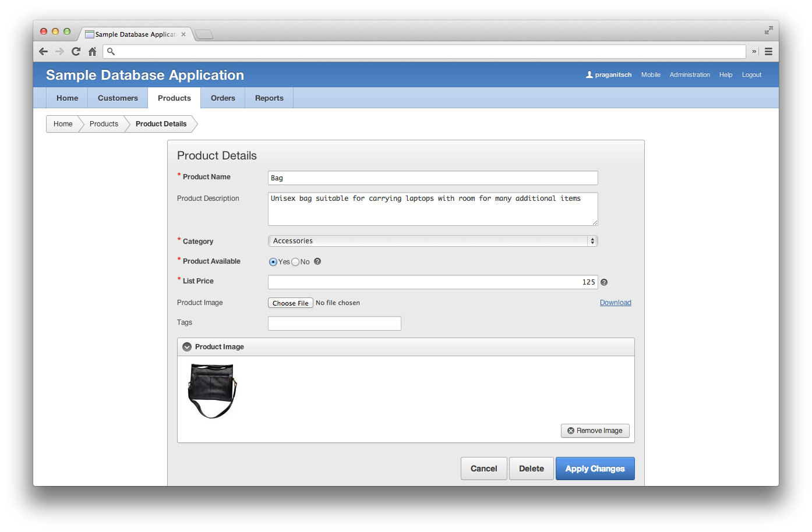Show hidden extensions via chevron icon
Screen dimensions: 812x532
click(754, 51)
